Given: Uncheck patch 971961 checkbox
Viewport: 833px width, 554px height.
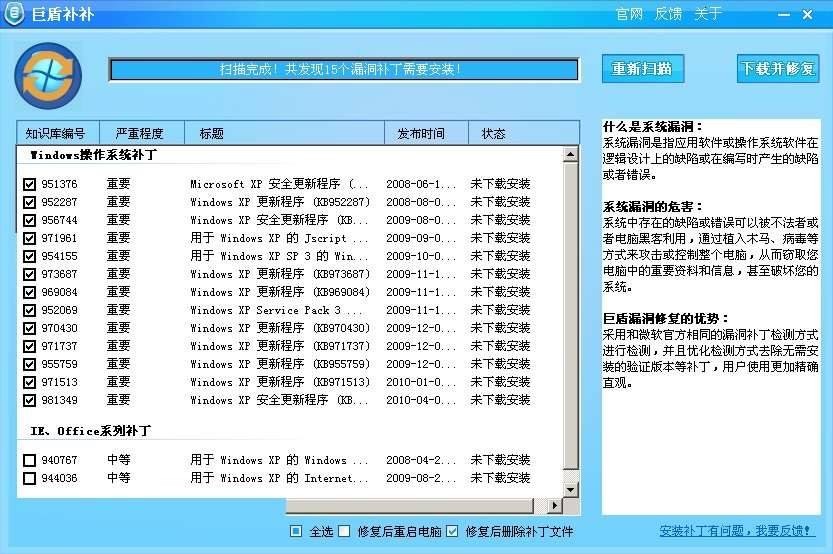Looking at the screenshot, I should pyautogui.click(x=29, y=238).
